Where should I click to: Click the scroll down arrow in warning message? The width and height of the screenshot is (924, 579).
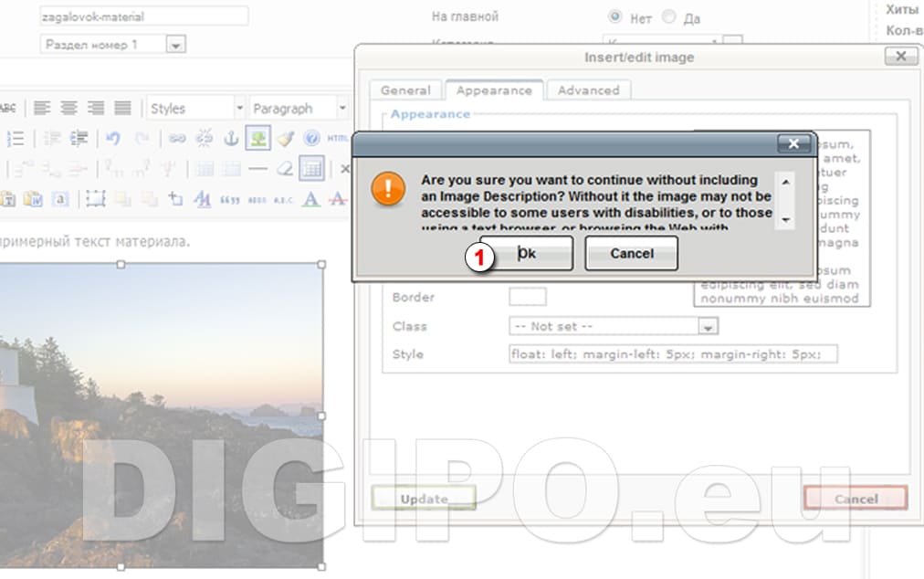785,220
